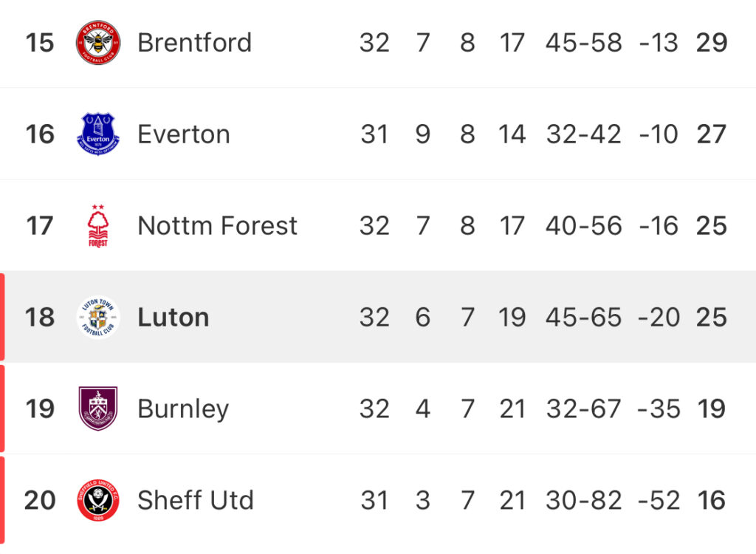Tap the Brentford club crest
This screenshot has width=756, height=554.
pyautogui.click(x=98, y=42)
